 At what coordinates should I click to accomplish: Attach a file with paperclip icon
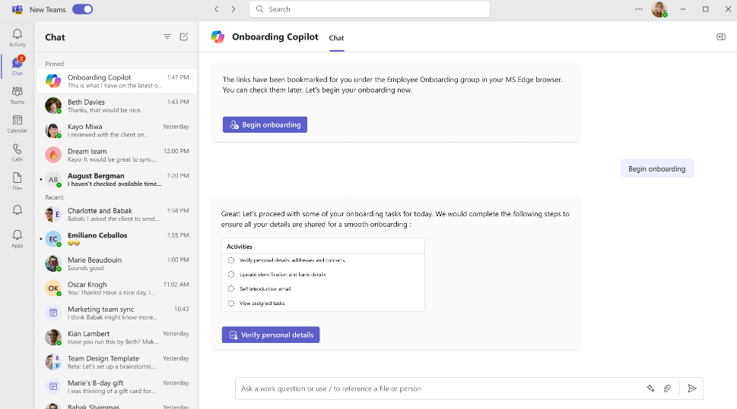coord(667,388)
